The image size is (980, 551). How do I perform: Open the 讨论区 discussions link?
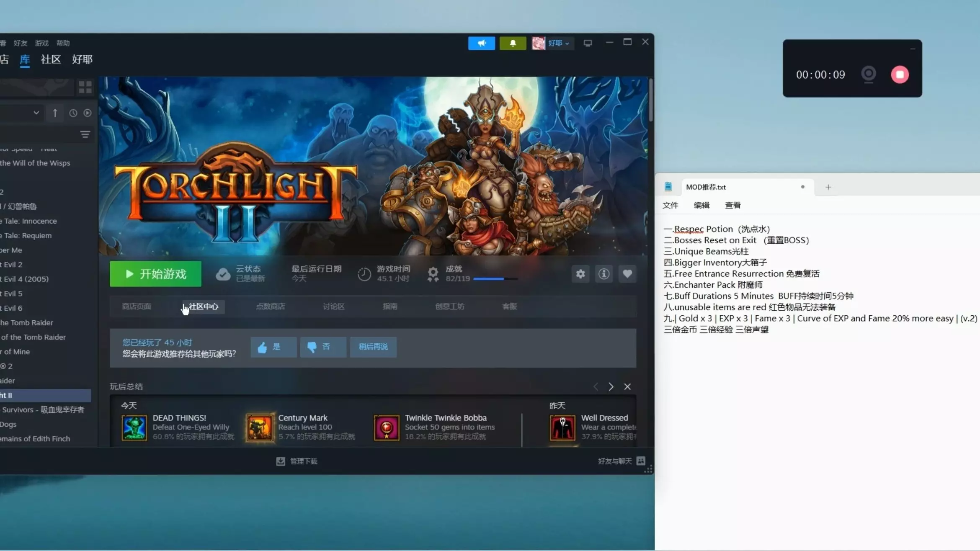tap(334, 306)
